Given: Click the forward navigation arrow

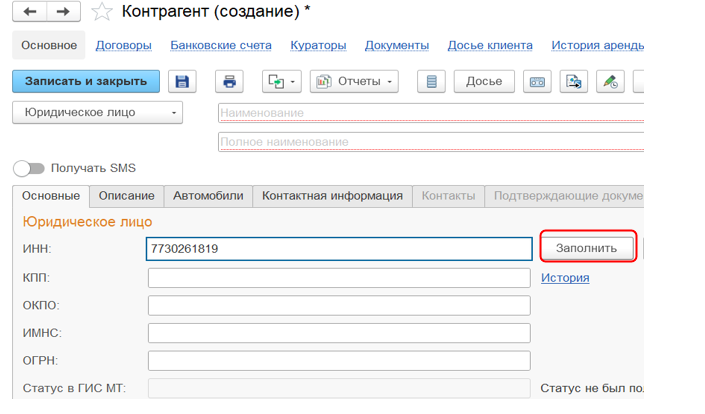Looking at the screenshot, I should 63,12.
